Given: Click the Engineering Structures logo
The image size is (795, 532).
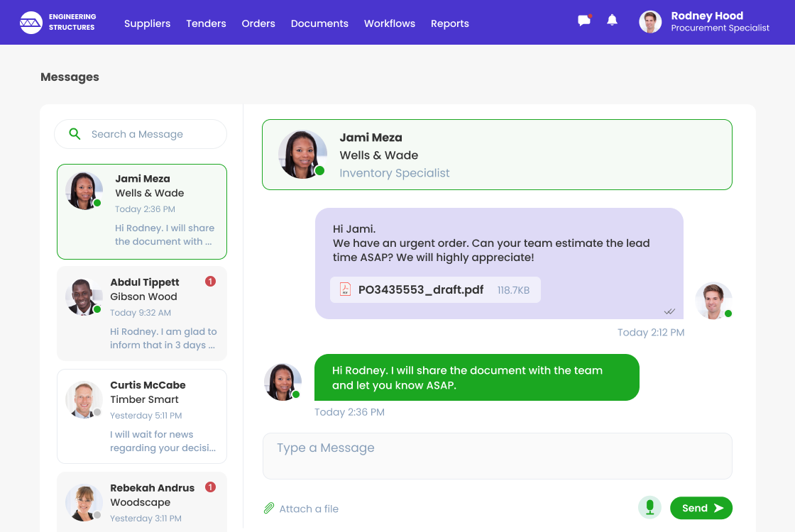Looking at the screenshot, I should point(57,22).
